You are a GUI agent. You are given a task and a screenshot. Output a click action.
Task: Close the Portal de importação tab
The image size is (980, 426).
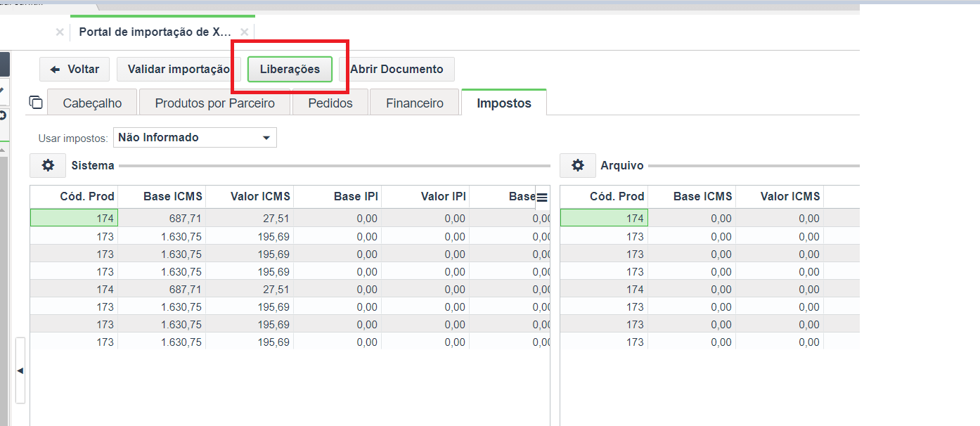point(244,32)
